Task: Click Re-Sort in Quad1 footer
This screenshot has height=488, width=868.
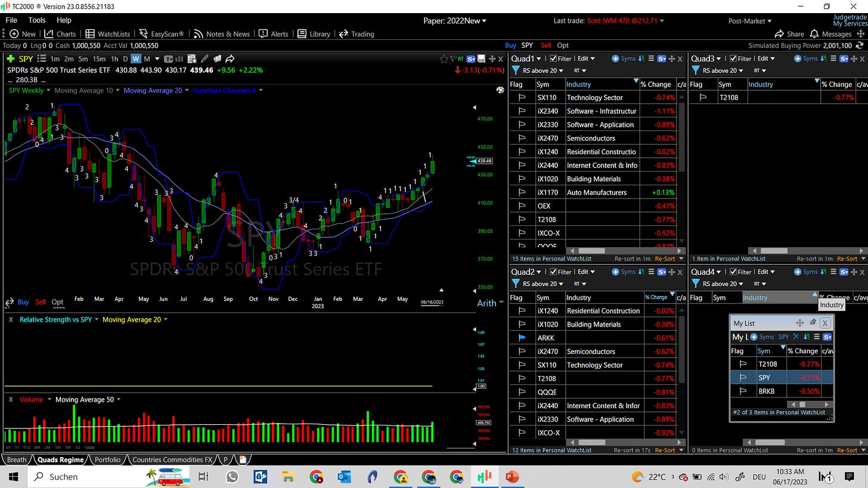Action: [665, 259]
